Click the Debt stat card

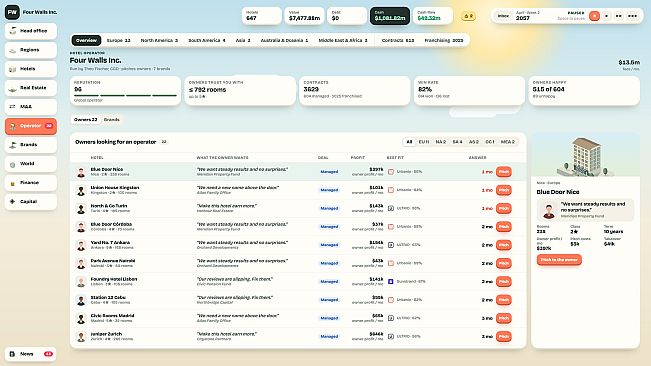[347, 16]
